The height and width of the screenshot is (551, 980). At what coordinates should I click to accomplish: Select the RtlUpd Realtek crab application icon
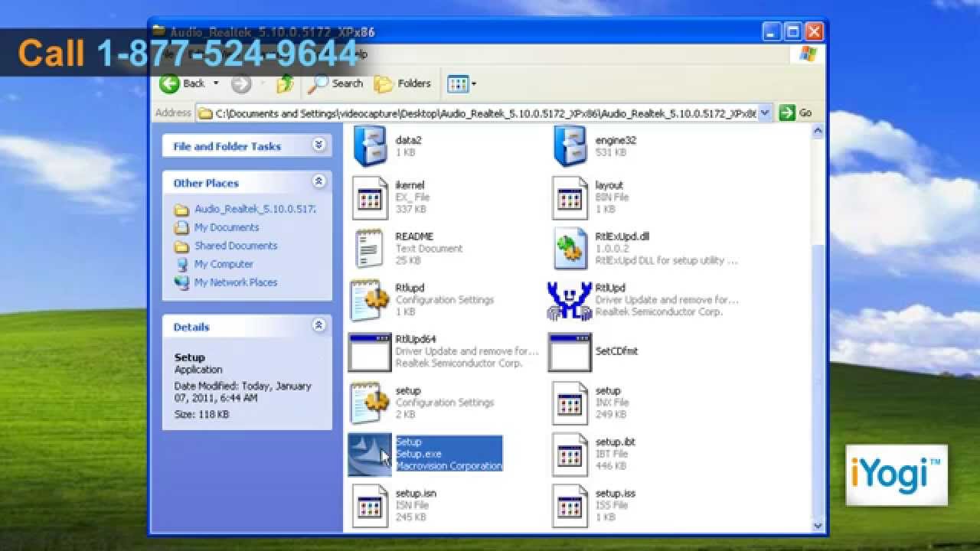coord(570,300)
